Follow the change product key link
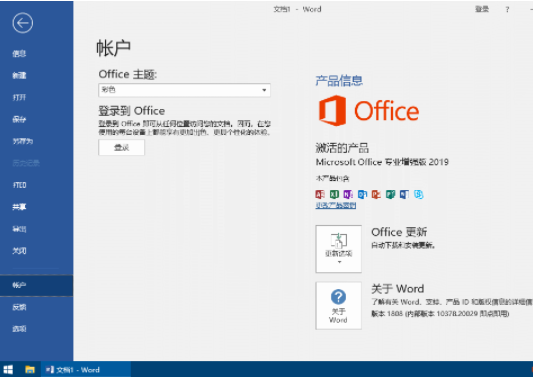The image size is (533, 377). tap(336, 205)
